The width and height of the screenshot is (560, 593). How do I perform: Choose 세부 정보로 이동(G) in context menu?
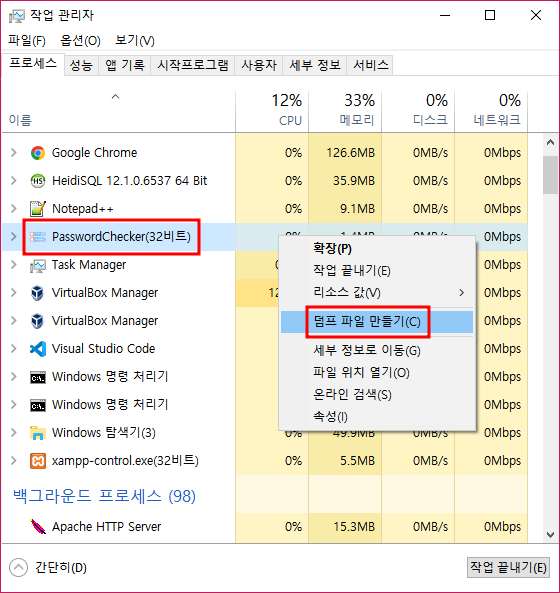[x=376, y=351]
